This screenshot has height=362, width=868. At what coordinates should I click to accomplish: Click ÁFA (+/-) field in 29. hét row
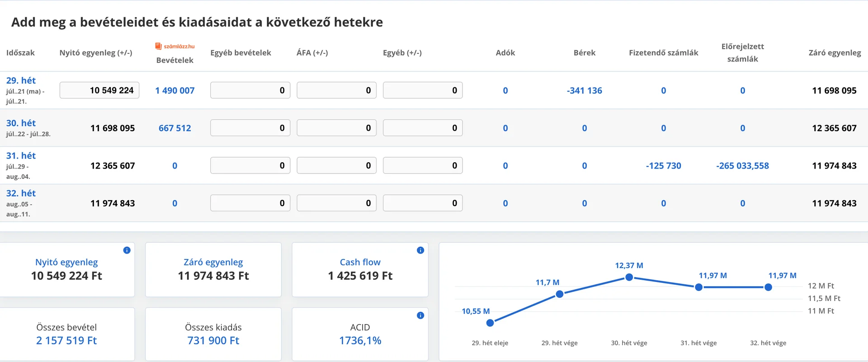tap(336, 90)
